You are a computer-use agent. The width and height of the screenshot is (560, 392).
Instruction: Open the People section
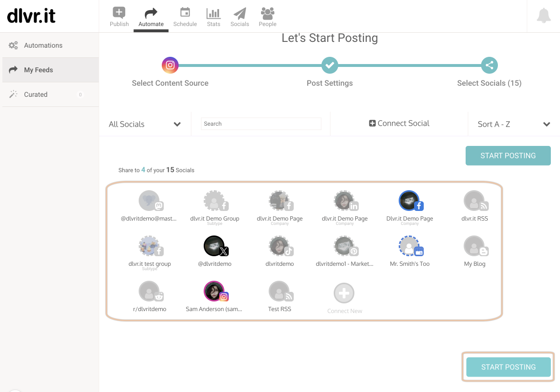pyautogui.click(x=268, y=17)
